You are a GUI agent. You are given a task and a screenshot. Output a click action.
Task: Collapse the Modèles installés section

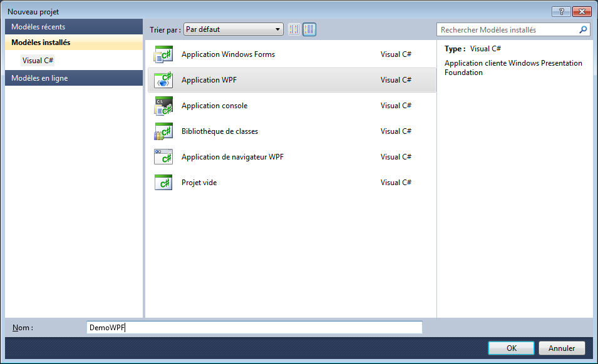(74, 43)
